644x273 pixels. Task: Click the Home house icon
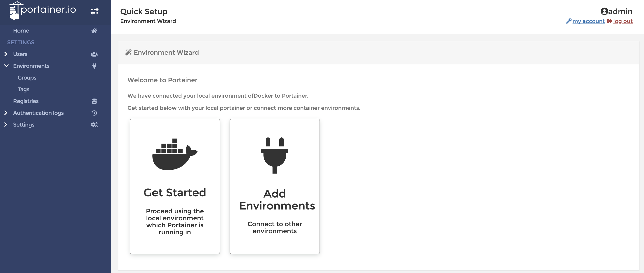94,31
